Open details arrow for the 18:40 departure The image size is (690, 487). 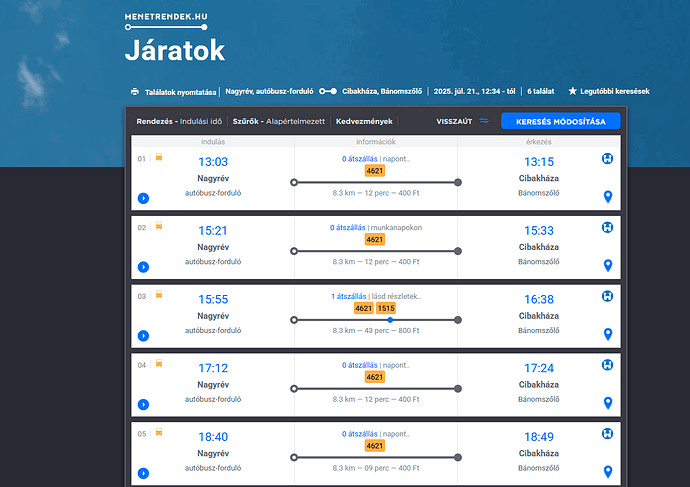click(x=143, y=473)
